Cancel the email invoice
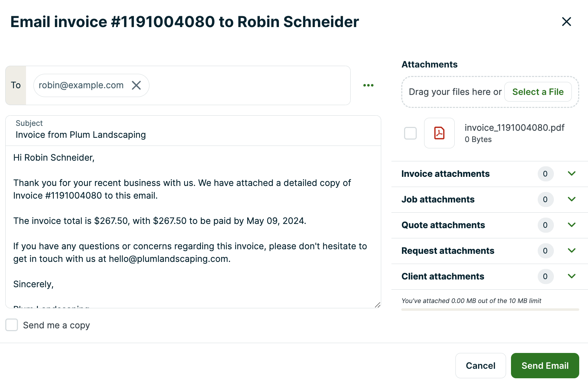The width and height of the screenshot is (588, 386). [x=480, y=366]
